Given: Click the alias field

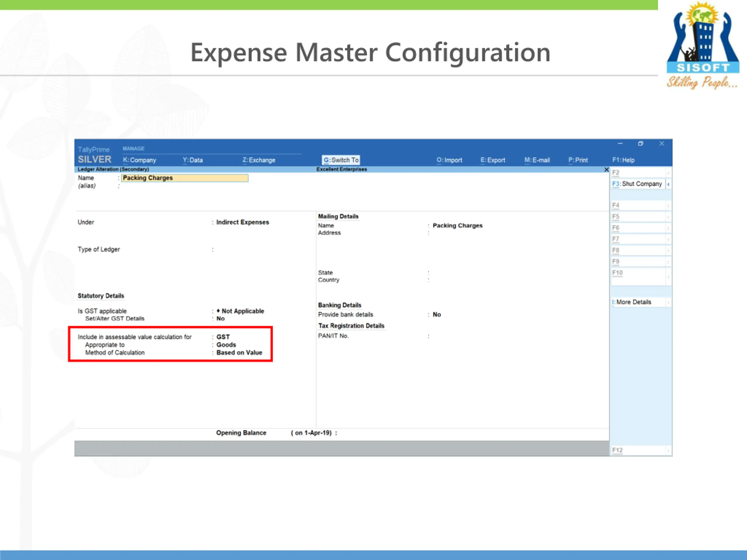Looking at the screenshot, I should (x=185, y=186).
